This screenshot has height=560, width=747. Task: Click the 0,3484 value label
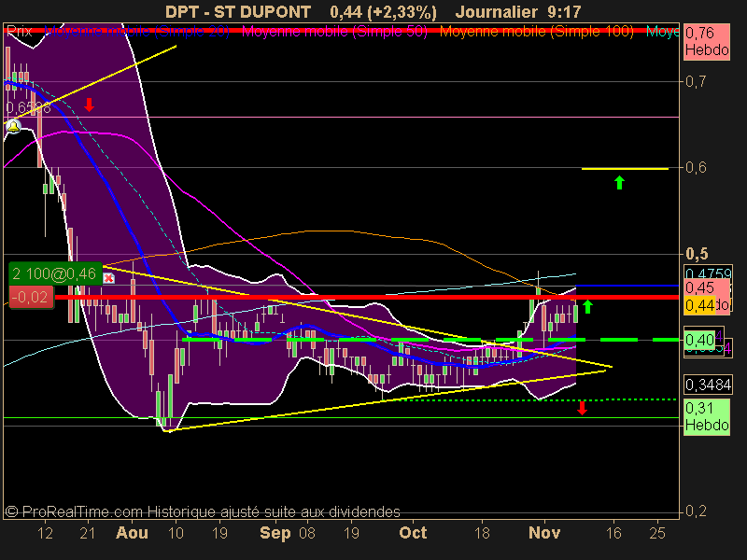[x=708, y=385]
